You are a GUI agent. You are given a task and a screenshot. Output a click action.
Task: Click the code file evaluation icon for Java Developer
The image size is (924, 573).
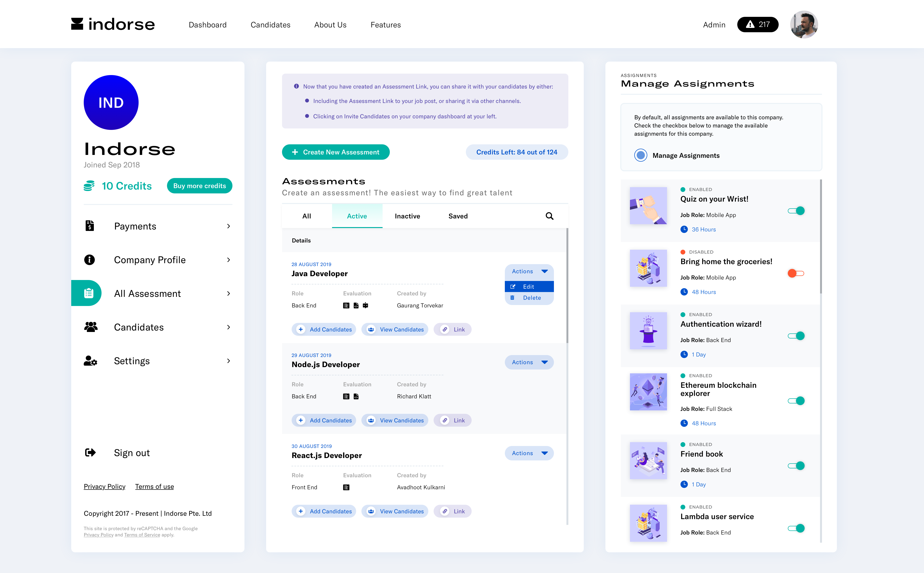point(356,306)
